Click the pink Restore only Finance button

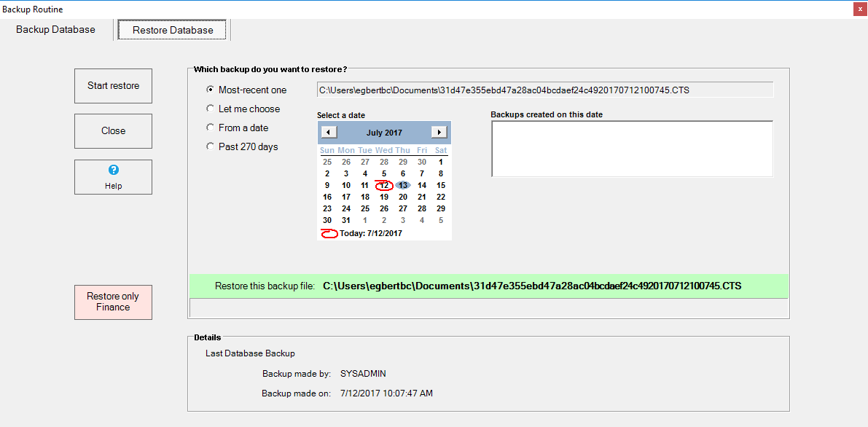pos(113,302)
